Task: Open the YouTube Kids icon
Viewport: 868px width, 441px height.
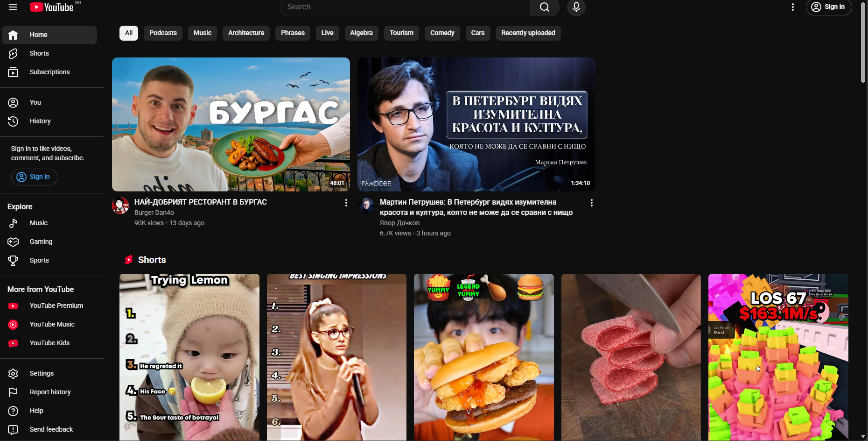Action: pyautogui.click(x=13, y=343)
